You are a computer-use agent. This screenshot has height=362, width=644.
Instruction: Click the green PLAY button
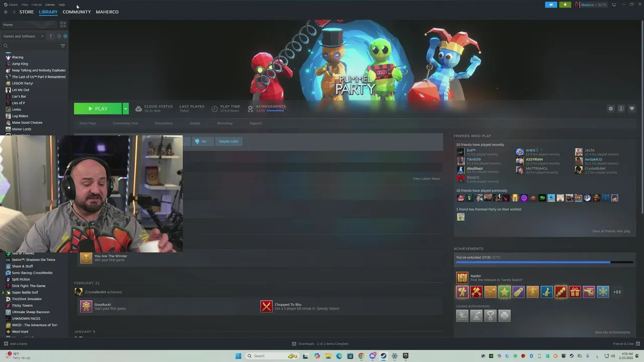coord(98,109)
